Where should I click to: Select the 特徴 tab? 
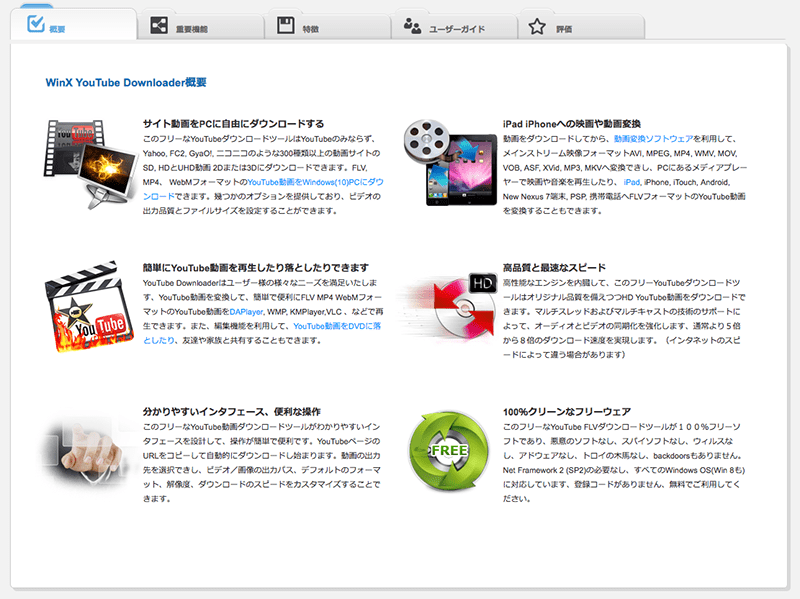point(328,26)
